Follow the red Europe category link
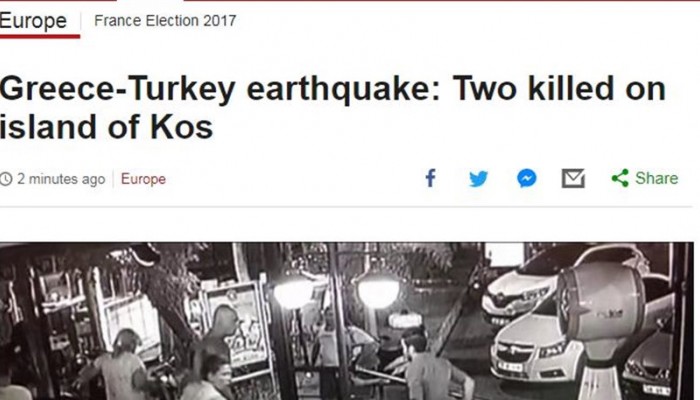The image size is (700, 400). (x=143, y=179)
